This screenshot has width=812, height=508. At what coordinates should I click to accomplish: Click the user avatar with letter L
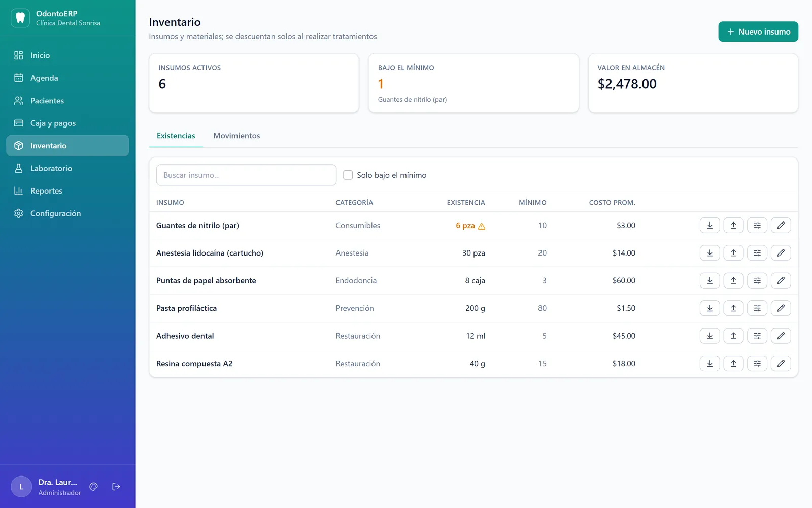(21, 487)
